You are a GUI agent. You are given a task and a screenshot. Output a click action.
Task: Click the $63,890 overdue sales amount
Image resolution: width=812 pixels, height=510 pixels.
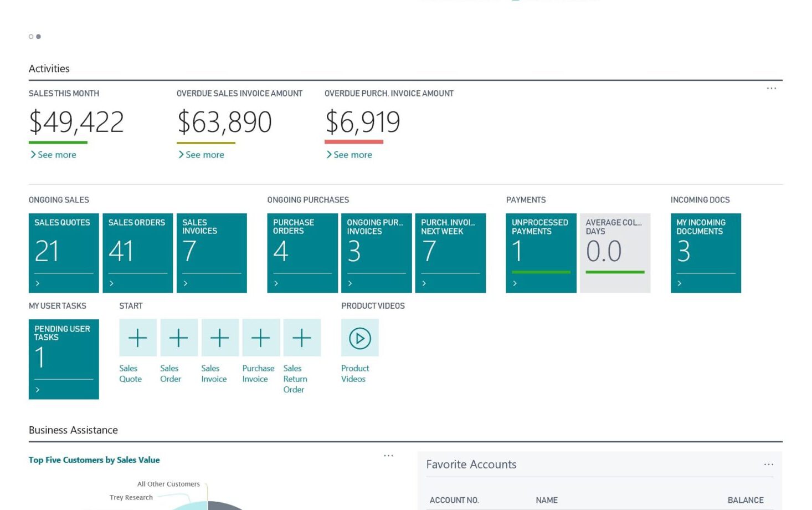(224, 122)
